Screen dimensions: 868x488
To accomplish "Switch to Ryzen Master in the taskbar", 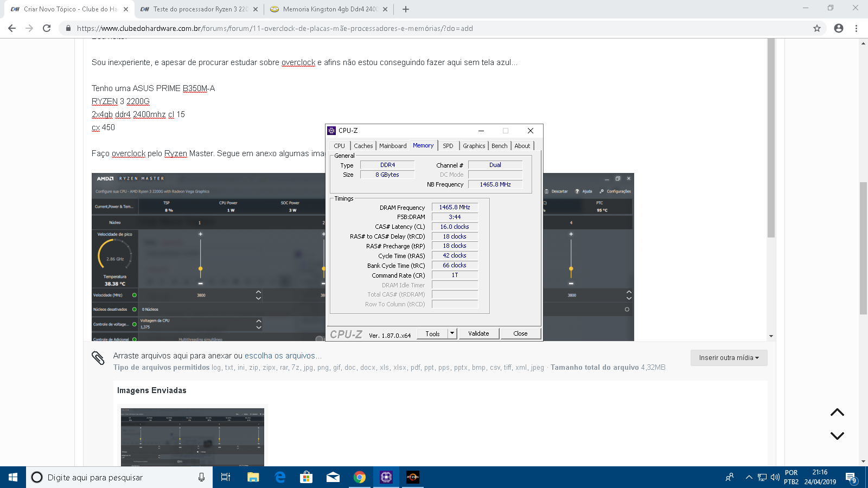I will 413,477.
